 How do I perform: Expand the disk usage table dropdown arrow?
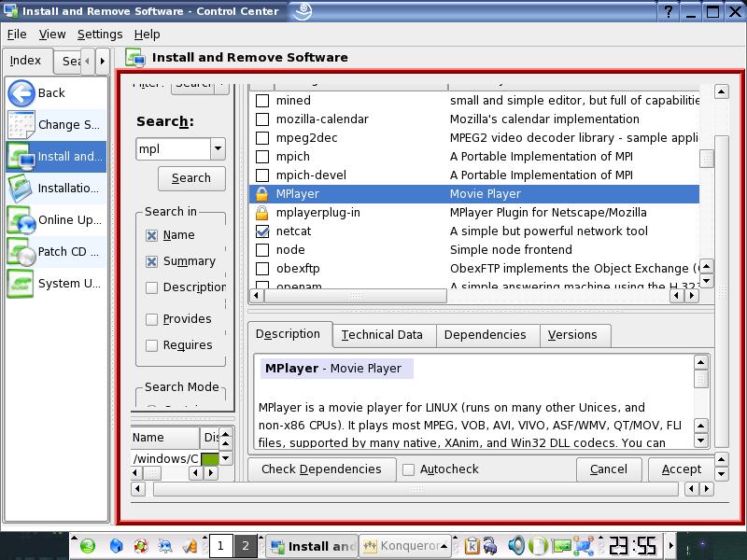tap(225, 458)
